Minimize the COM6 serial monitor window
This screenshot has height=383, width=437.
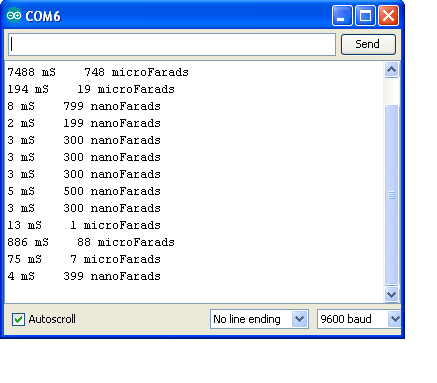342,16
